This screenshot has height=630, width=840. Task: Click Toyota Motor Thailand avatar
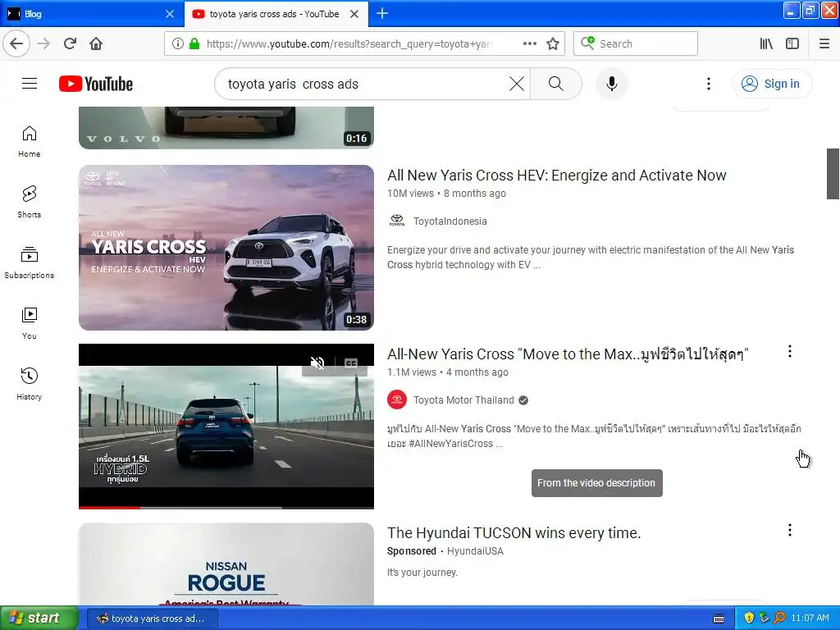click(397, 399)
